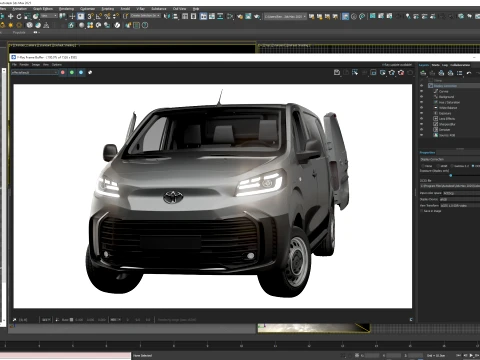This screenshot has width=480, height=360.
Task: Toggle Percent Snap in main toolbar
Action: 107,16
